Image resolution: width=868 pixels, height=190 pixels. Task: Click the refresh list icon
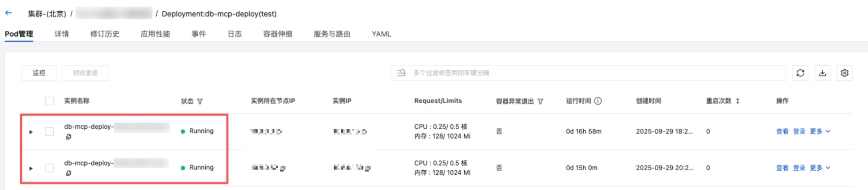[x=800, y=73]
